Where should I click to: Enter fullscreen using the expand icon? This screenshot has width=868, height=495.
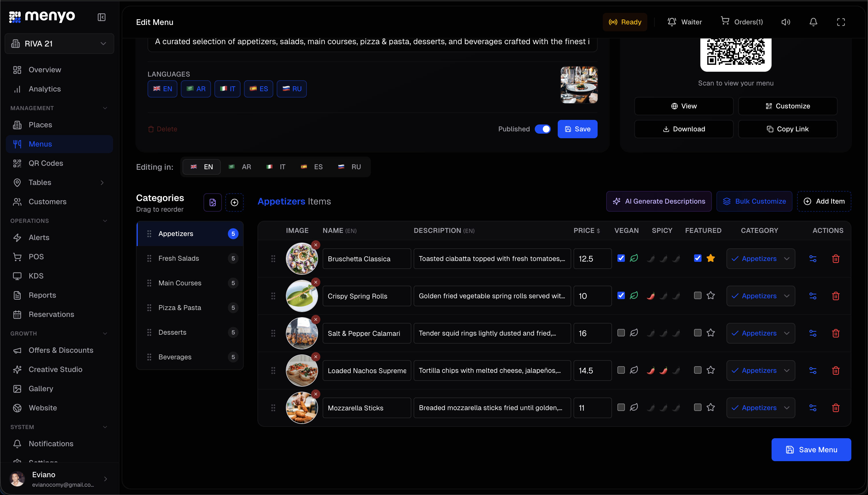coord(840,22)
